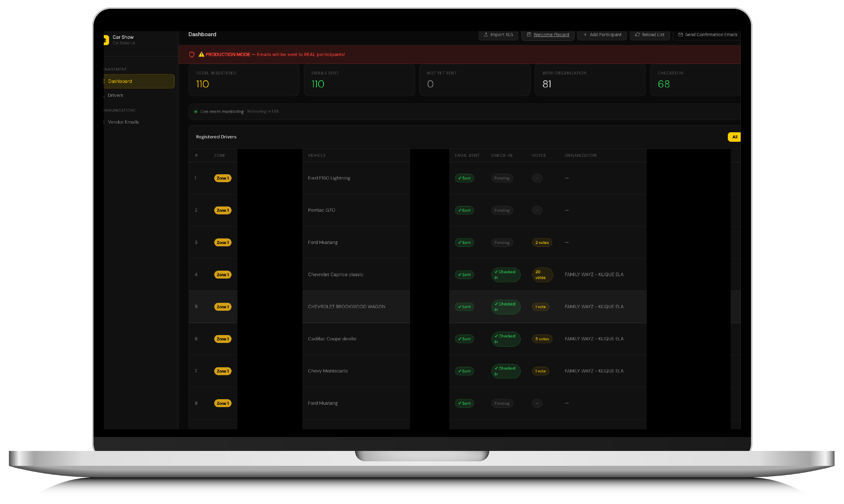Click FAMILY WAYZ organization in Cadillac row
The height and width of the screenshot is (504, 844).
click(x=594, y=339)
